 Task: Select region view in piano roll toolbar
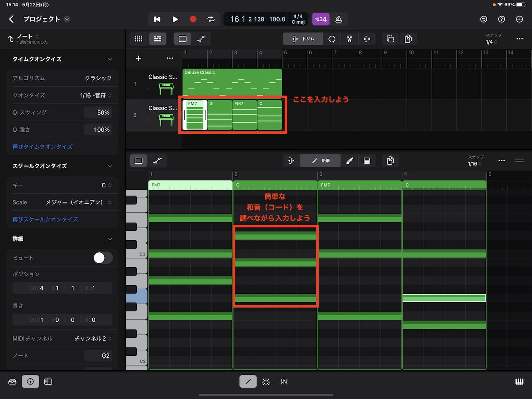[x=139, y=160]
